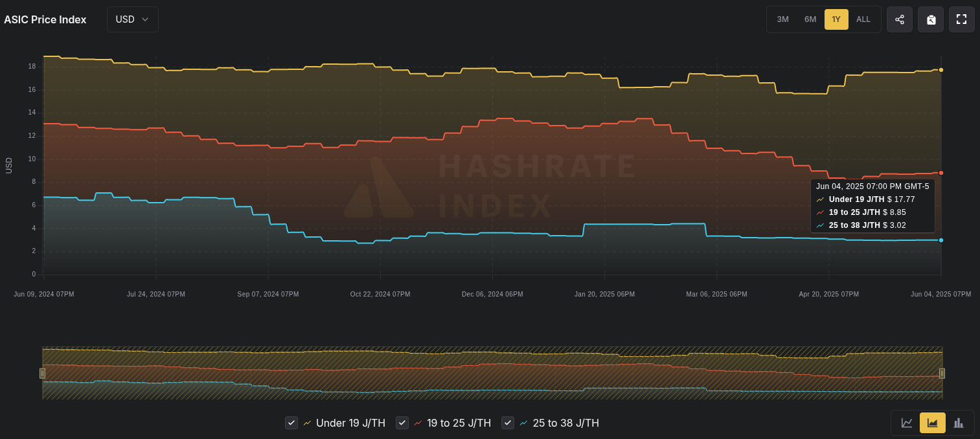Select the area chart view icon
This screenshot has height=439, width=980.
(933, 423)
